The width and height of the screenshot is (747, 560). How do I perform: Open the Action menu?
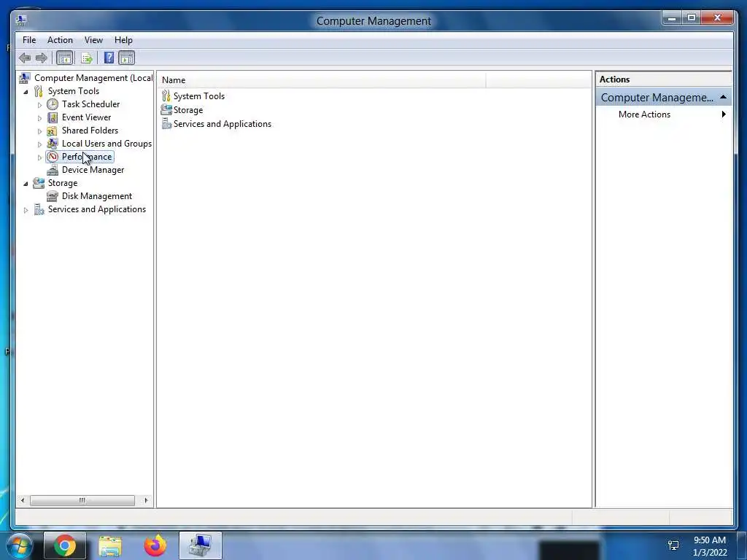coord(60,40)
